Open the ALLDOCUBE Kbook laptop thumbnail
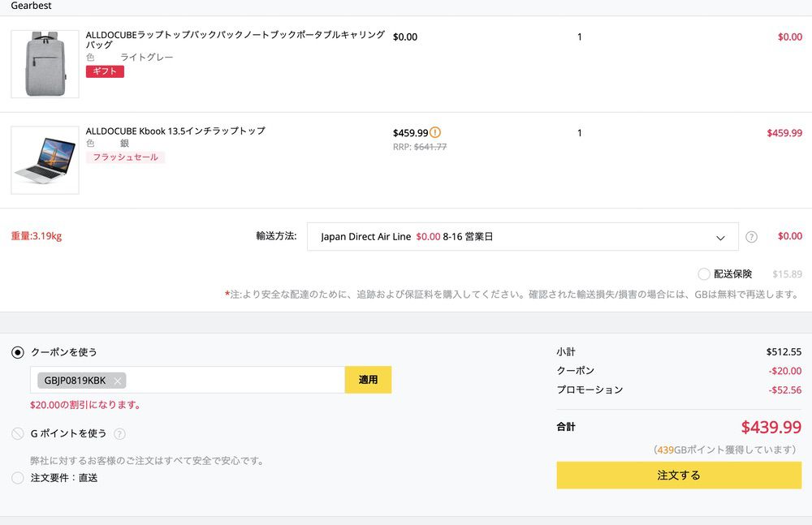Viewport: 812px width, 525px height. pyautogui.click(x=45, y=160)
